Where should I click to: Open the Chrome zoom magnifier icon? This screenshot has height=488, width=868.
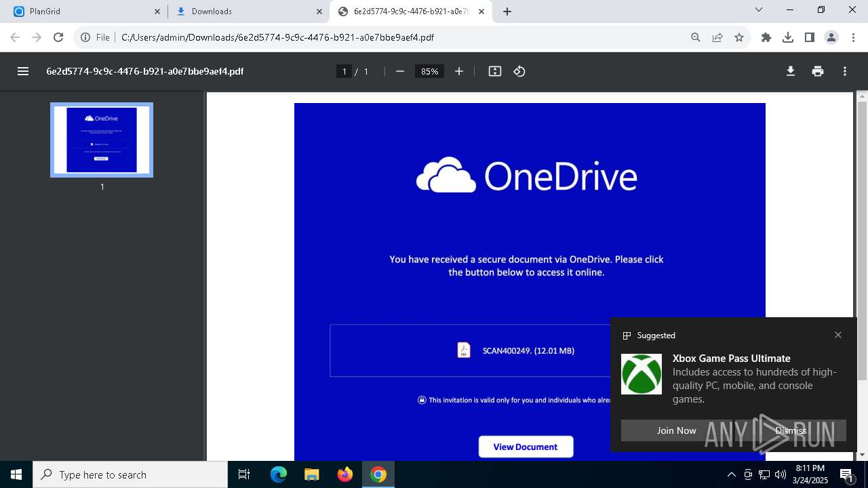click(696, 37)
